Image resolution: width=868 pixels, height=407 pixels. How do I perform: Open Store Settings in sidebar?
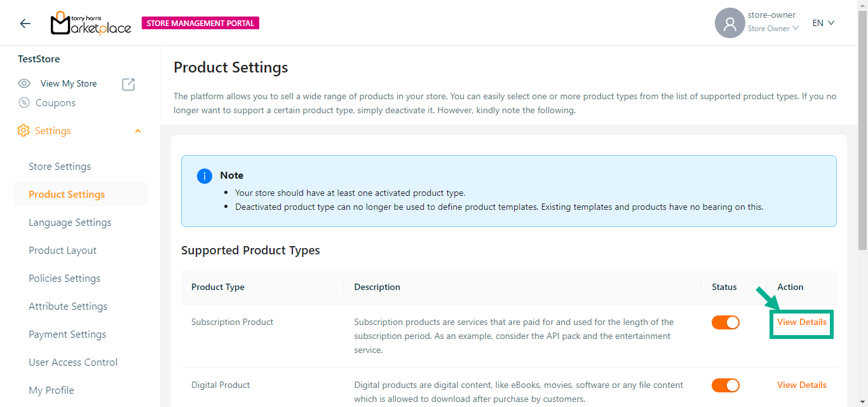coord(60,167)
